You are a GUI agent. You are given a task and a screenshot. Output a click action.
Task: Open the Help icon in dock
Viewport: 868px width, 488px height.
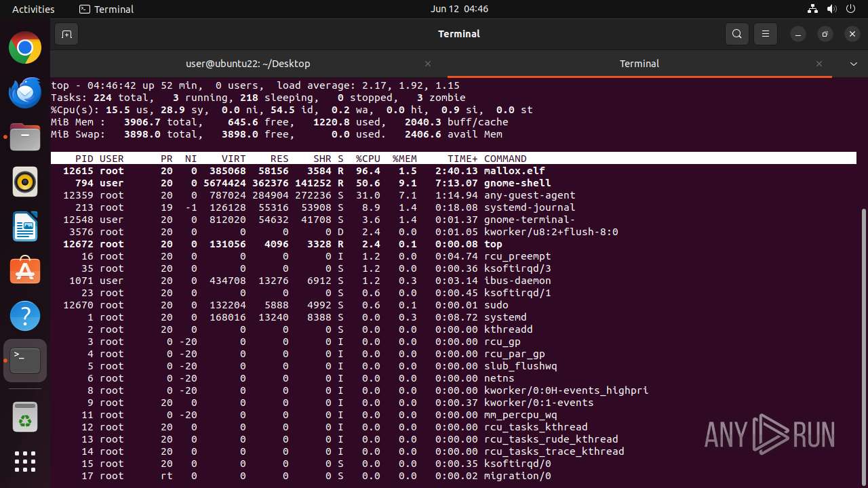tap(25, 316)
